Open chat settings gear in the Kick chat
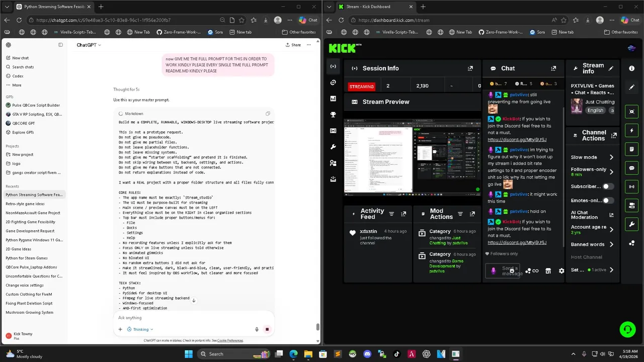 pyautogui.click(x=561, y=271)
